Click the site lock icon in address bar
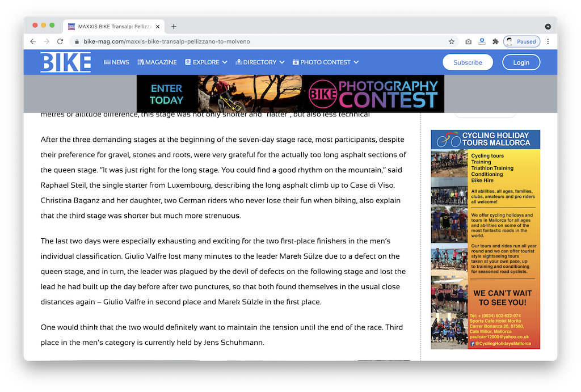This screenshot has width=581, height=392. tap(77, 41)
